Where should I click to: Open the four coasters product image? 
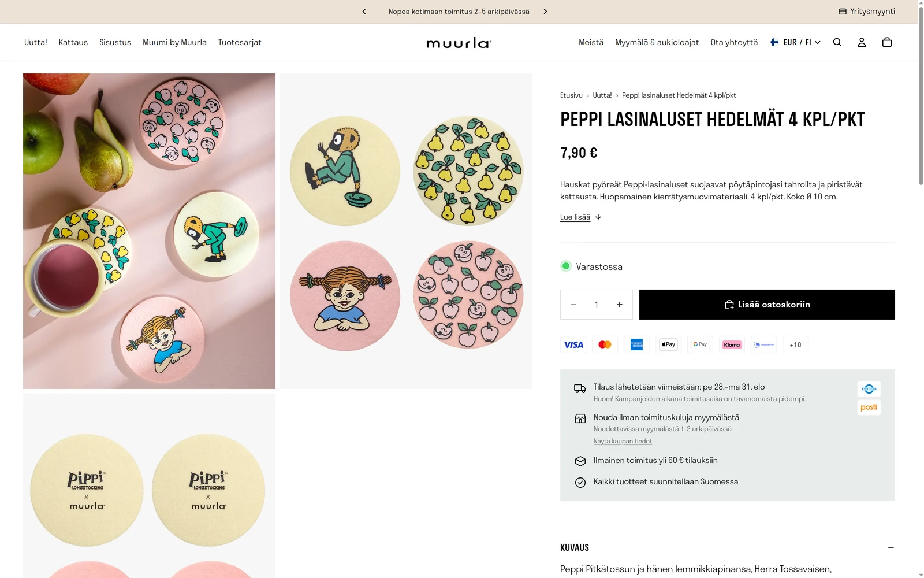click(406, 231)
